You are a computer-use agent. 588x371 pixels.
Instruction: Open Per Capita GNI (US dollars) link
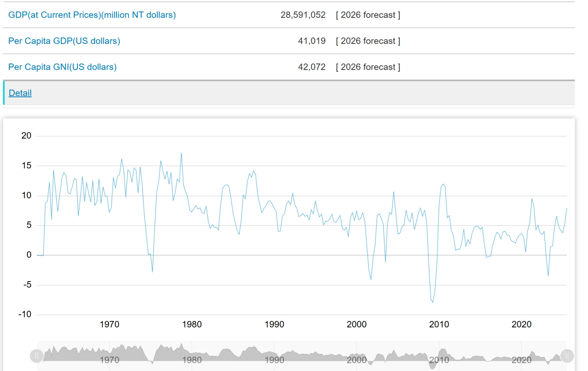62,67
